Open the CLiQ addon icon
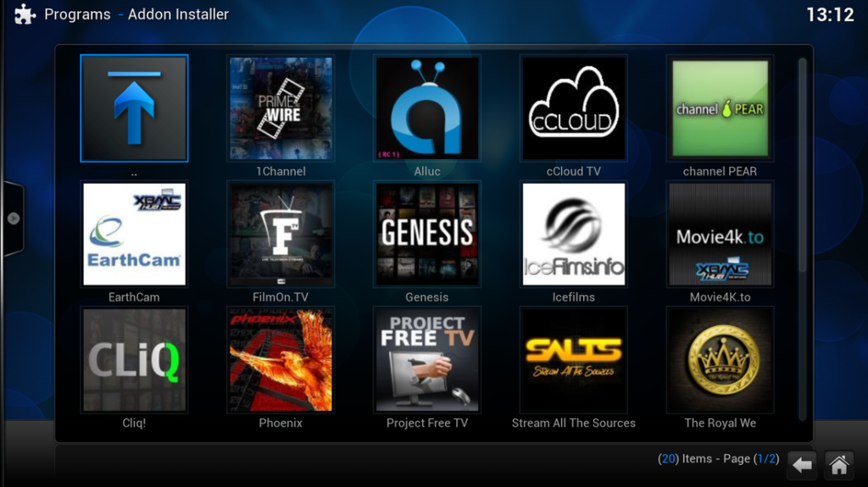 pos(134,360)
